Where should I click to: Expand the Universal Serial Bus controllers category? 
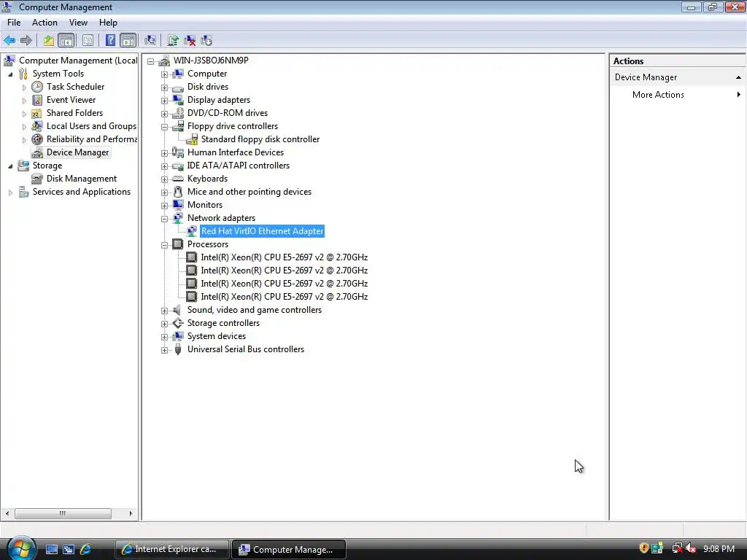pos(164,350)
